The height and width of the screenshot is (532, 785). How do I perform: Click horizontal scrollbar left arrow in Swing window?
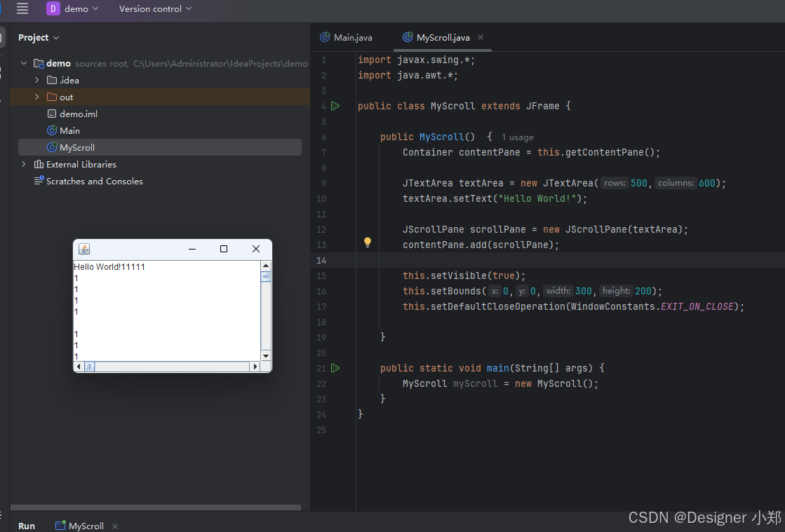[79, 367]
